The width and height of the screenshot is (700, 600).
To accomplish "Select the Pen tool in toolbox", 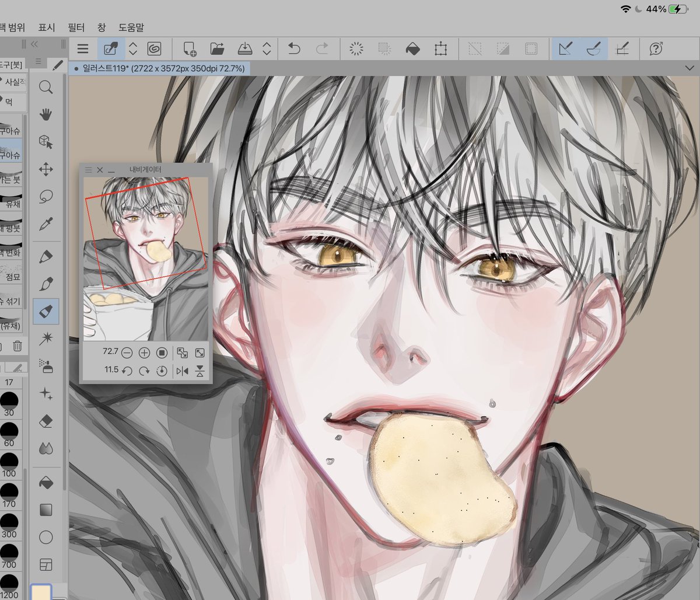I will click(x=45, y=256).
